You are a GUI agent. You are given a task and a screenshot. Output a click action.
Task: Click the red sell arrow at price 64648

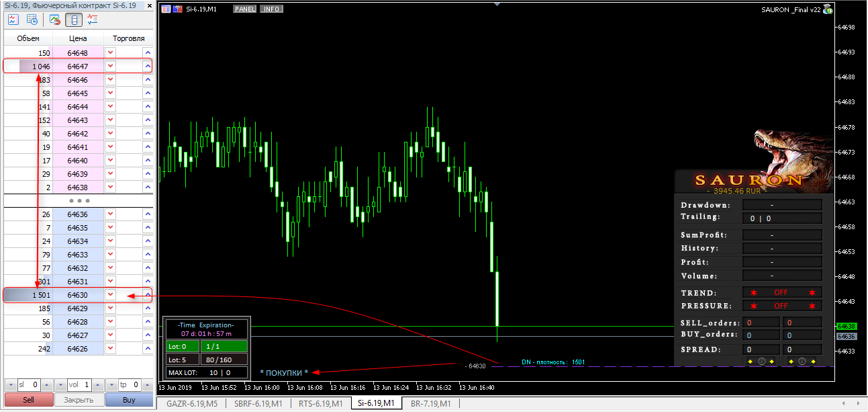[x=111, y=52]
